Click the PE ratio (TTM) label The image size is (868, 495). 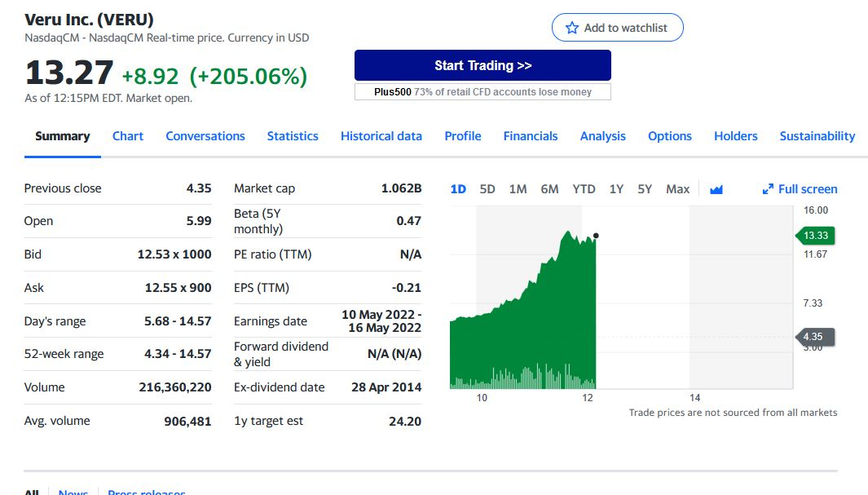(x=273, y=254)
